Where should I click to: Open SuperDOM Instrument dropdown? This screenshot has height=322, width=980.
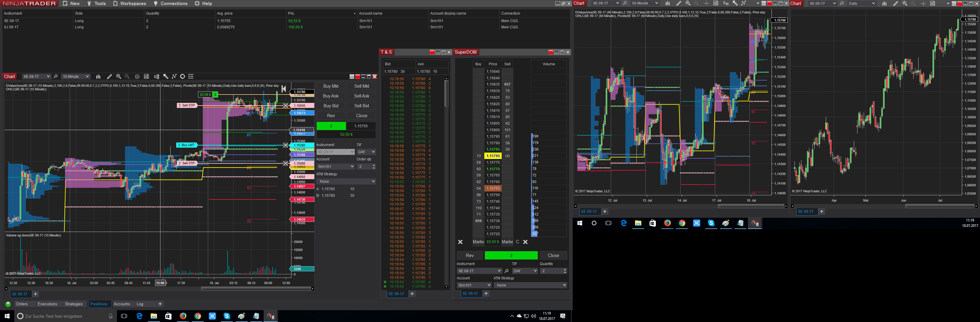479,271
